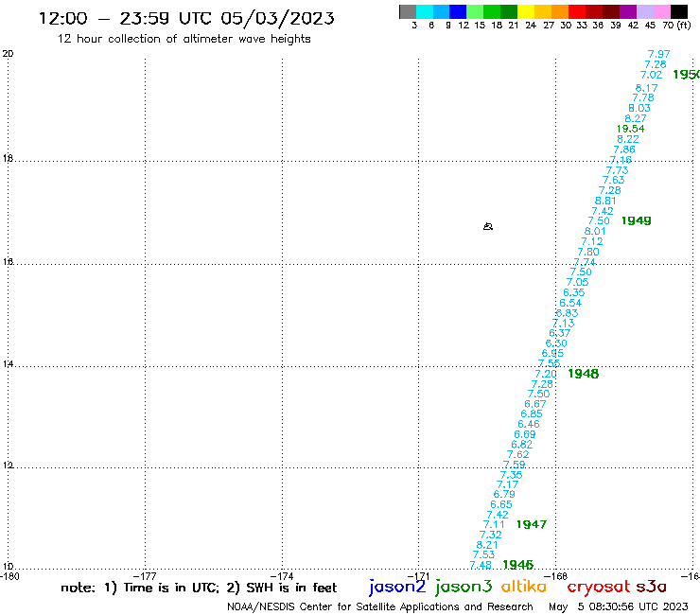
Task: Pick the red 33 ft legend swatch
Action: (577, 11)
